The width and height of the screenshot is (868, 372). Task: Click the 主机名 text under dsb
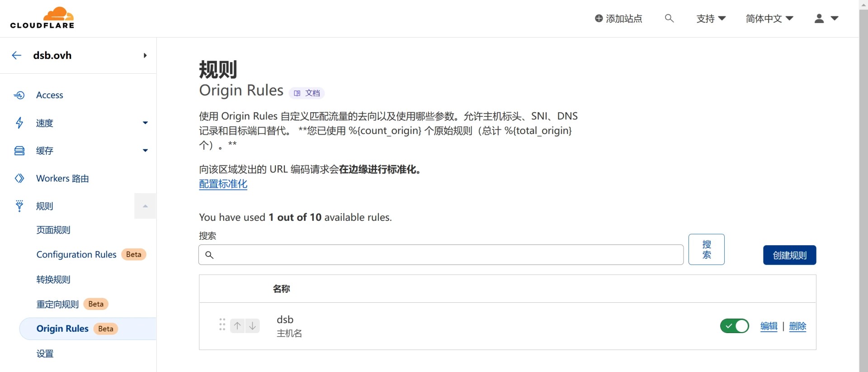click(x=289, y=334)
